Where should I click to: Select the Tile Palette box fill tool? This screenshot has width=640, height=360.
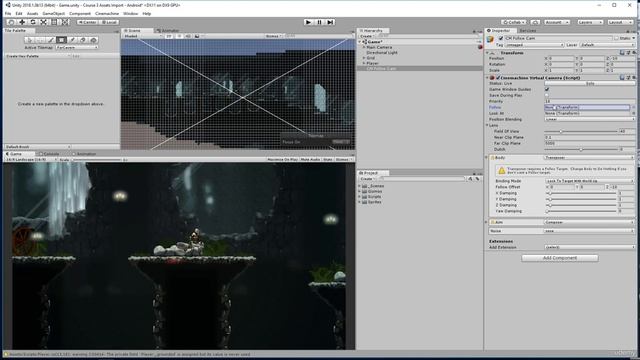[61, 40]
